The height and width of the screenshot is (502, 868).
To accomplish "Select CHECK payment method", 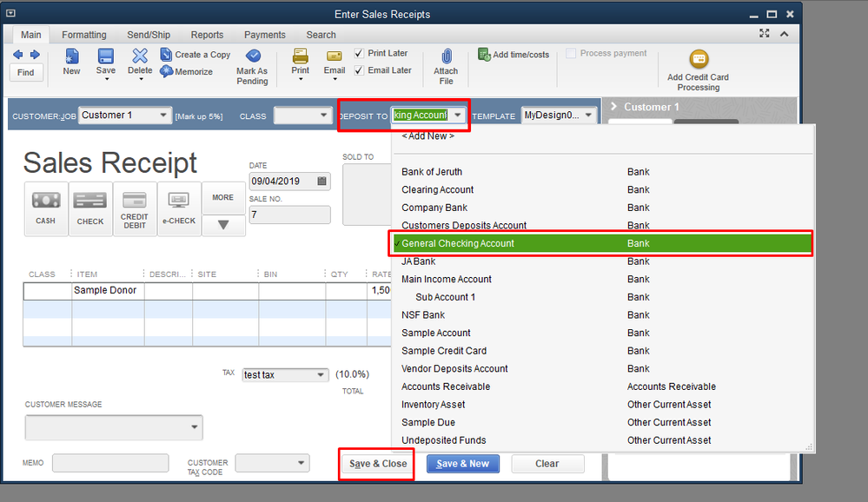I will pyautogui.click(x=90, y=208).
